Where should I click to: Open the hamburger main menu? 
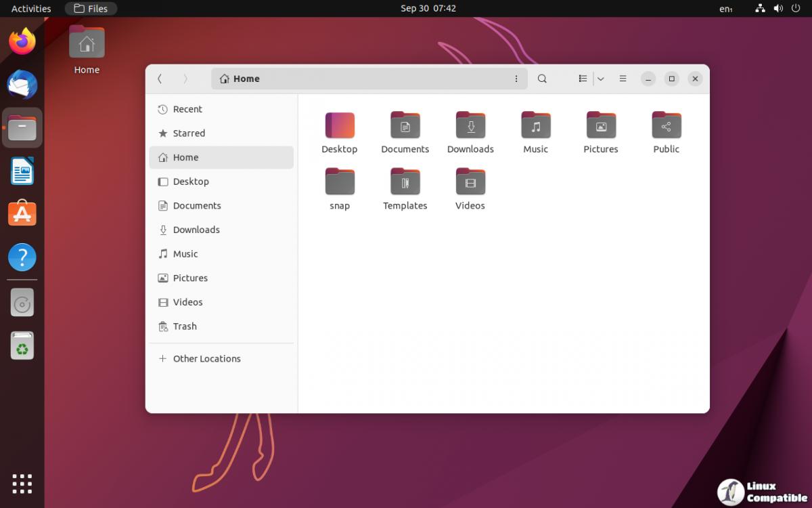point(623,79)
